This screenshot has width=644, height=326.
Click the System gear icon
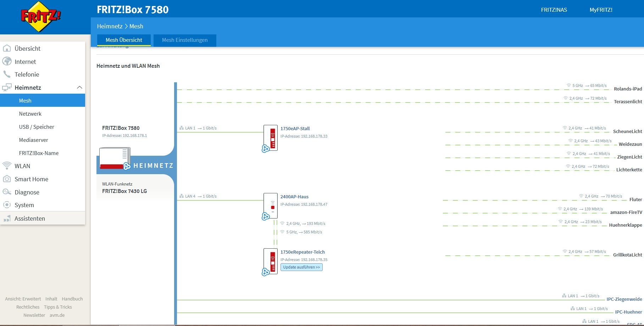(x=7, y=205)
